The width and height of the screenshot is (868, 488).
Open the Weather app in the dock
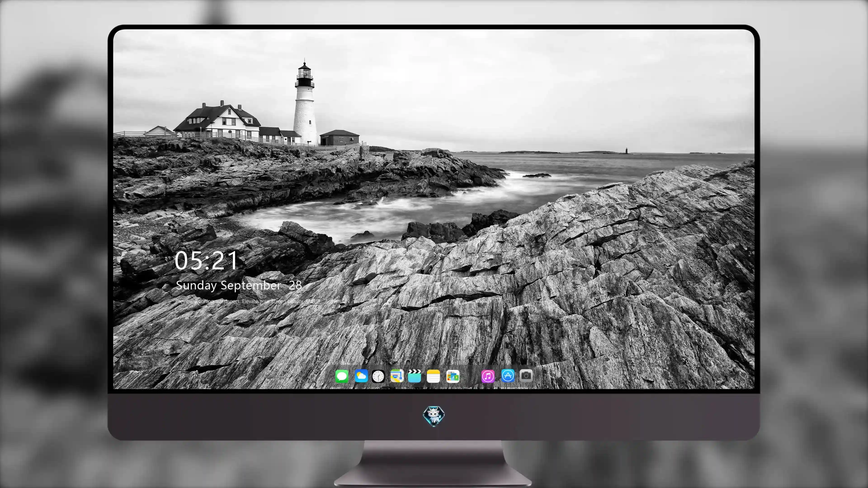pos(361,376)
